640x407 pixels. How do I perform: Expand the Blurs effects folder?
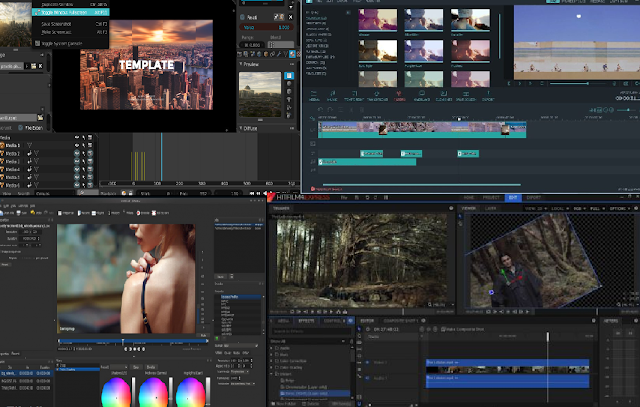pyautogui.click(x=272, y=354)
